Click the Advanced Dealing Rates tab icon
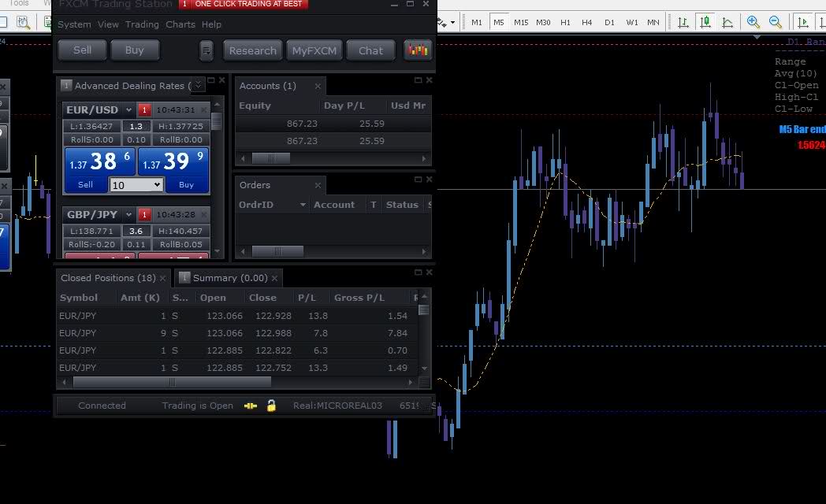The height and width of the screenshot is (504, 826). click(x=66, y=85)
